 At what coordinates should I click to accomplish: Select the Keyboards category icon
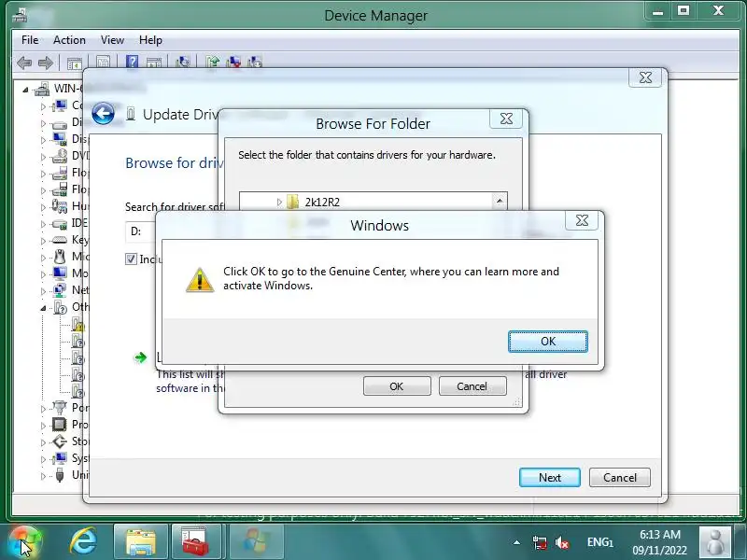tap(60, 240)
